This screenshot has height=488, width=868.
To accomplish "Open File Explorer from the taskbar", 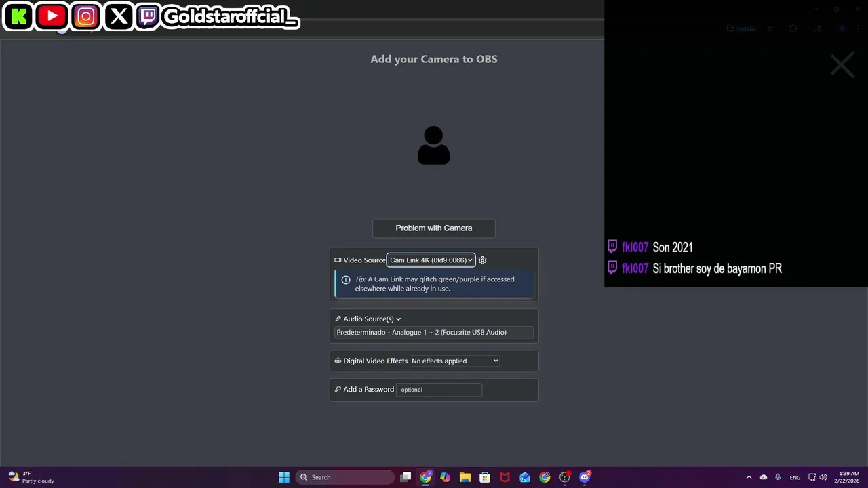I will pyautogui.click(x=465, y=477).
